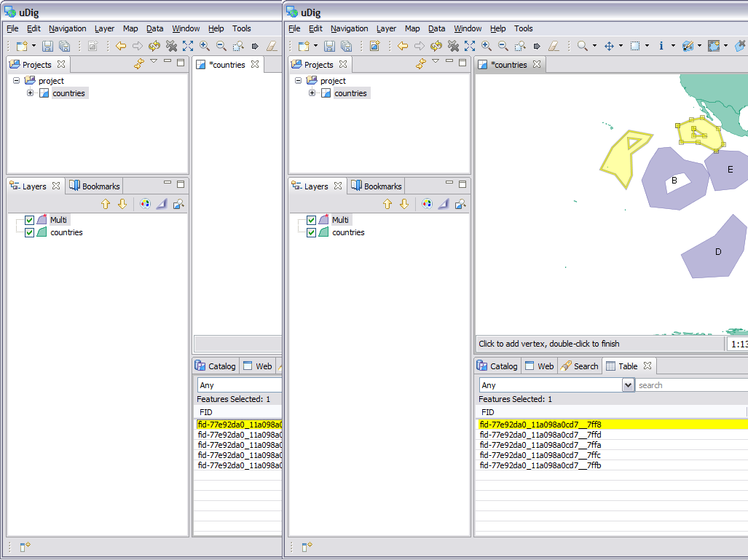Select the Pan tool in the right window toolbar
The height and width of the screenshot is (560, 748).
coord(610,46)
